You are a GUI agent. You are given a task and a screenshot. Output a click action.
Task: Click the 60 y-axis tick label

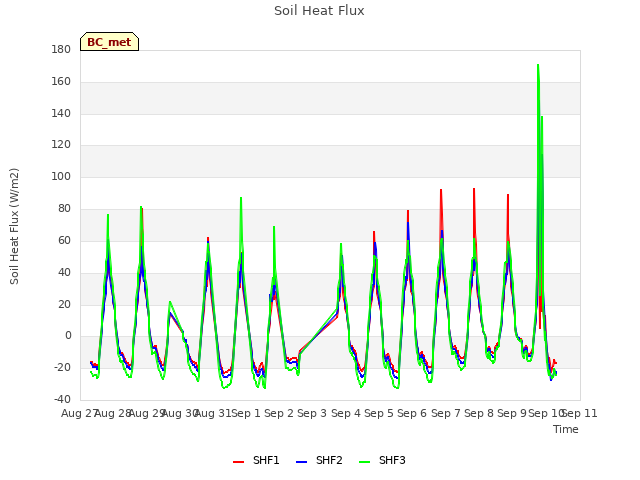coord(64,240)
